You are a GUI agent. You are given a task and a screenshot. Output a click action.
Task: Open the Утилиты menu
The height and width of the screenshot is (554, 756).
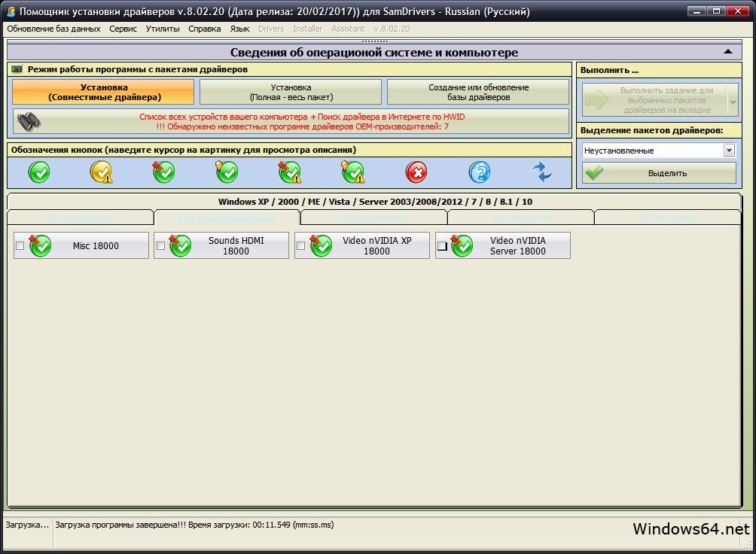click(x=163, y=29)
